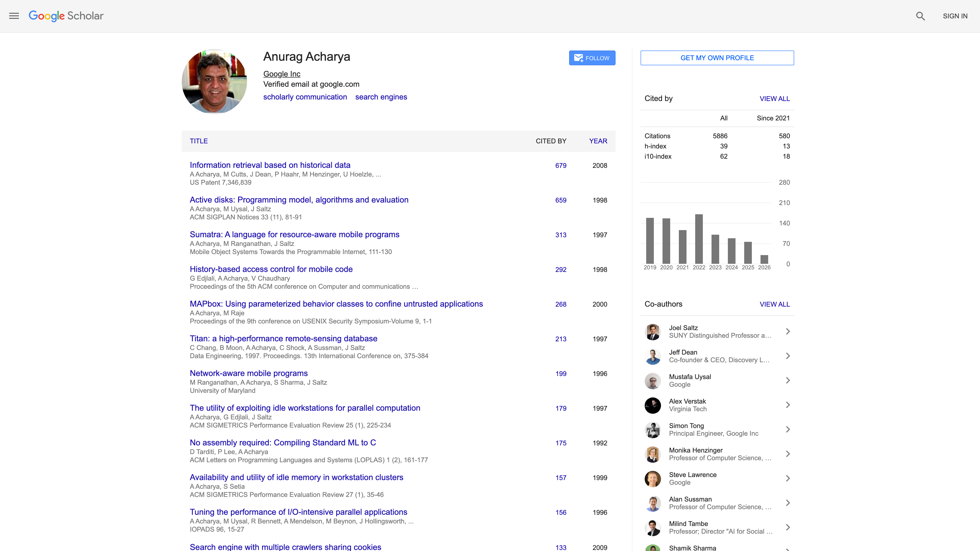The width and height of the screenshot is (980, 551).
Task: Follow Anurag Acharya's profile
Action: (x=592, y=58)
